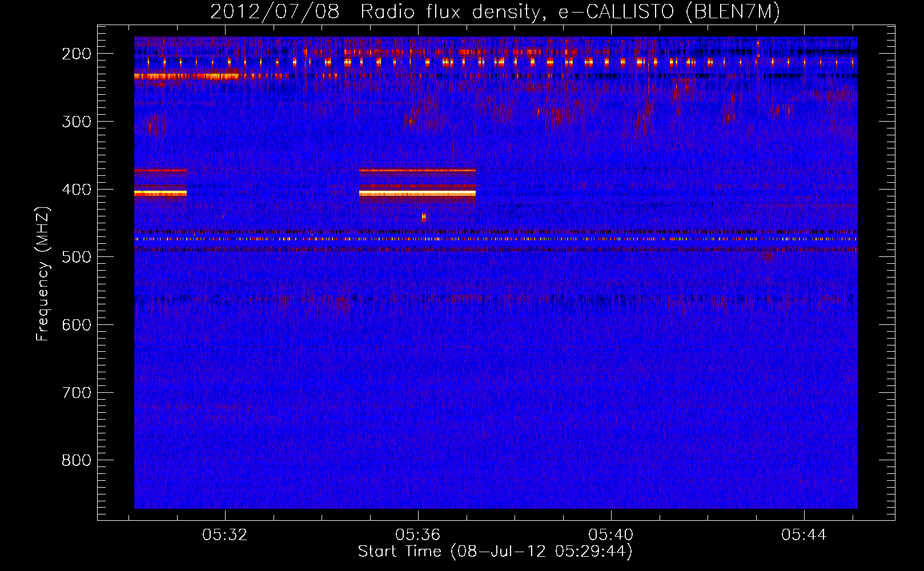
Task: Select the 300 frequency tick label
Action: 77,122
